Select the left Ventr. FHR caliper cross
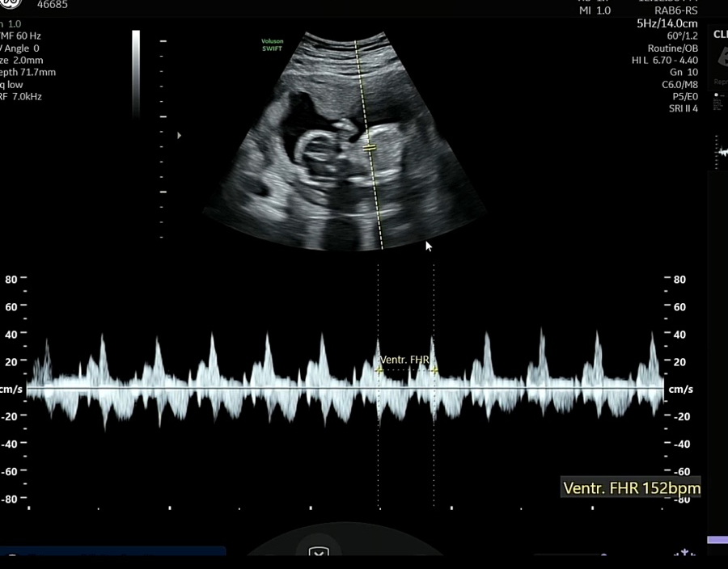Viewport: 728px width, 569px height. pyautogui.click(x=379, y=370)
